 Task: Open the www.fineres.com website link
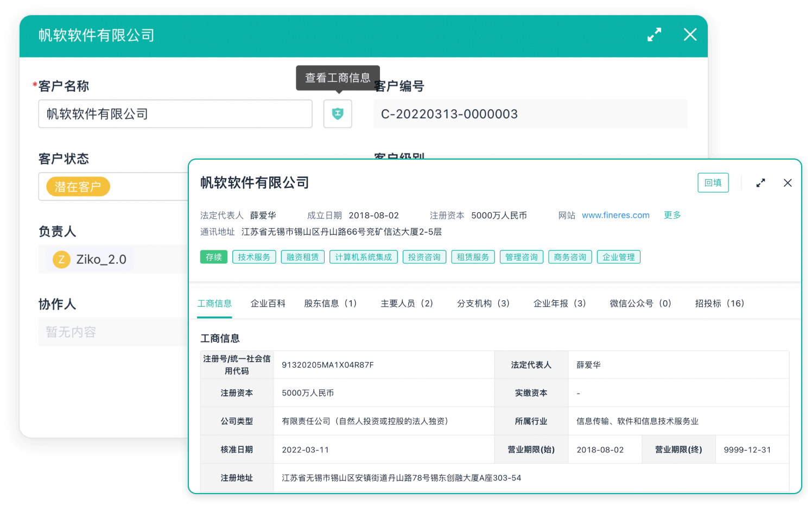pos(616,216)
